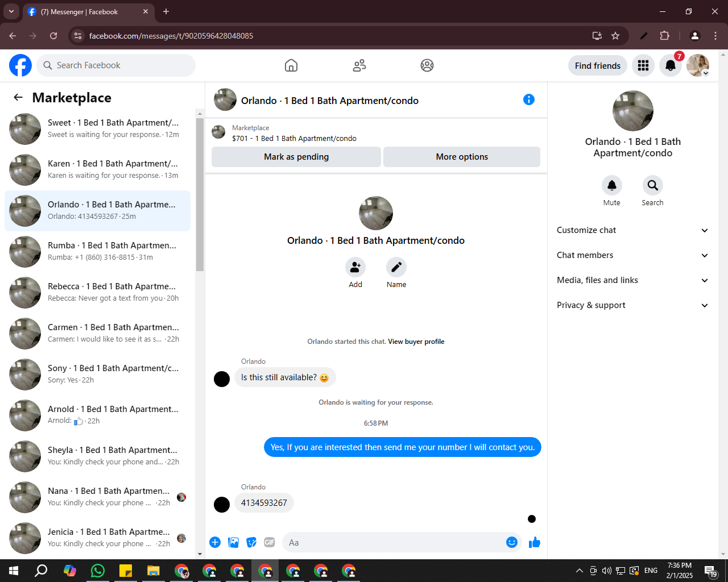Image resolution: width=728 pixels, height=582 pixels.
Task: Click the Search Facebook field
Action: point(116,65)
